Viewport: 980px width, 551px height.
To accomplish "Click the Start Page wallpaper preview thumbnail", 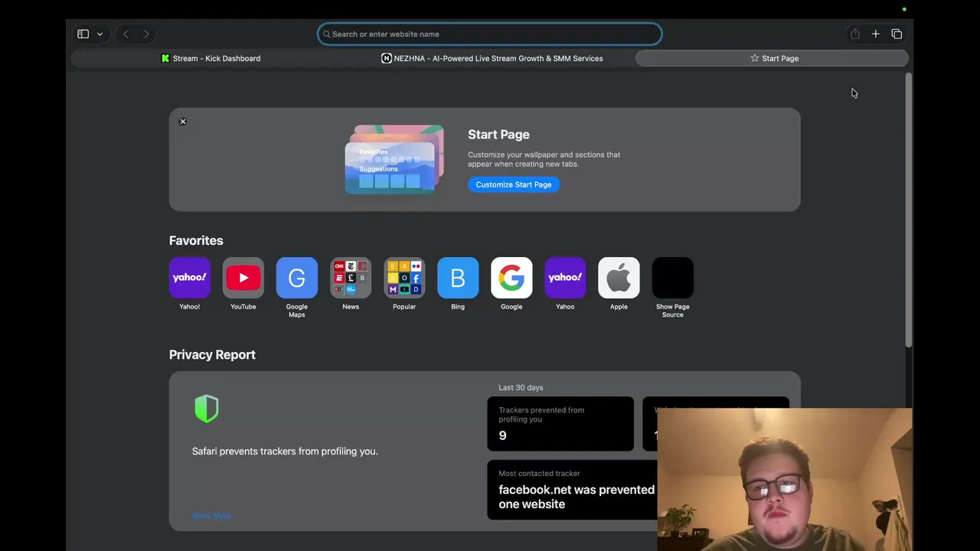I will (394, 159).
